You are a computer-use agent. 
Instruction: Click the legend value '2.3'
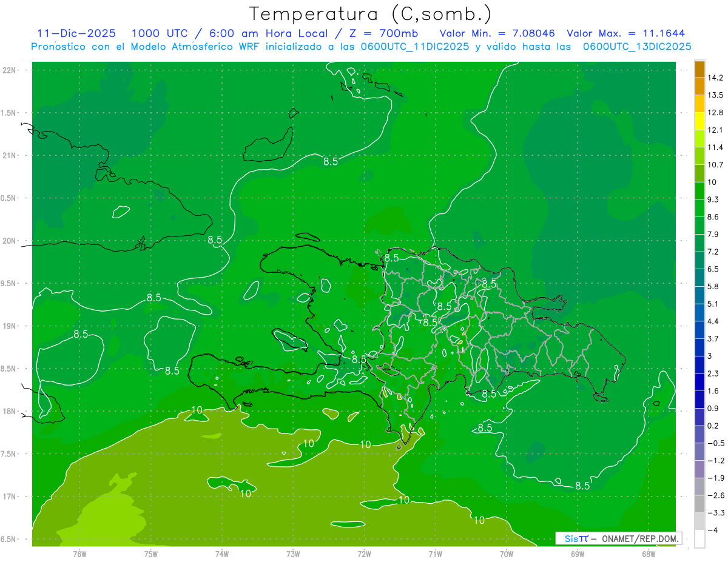coord(713,373)
